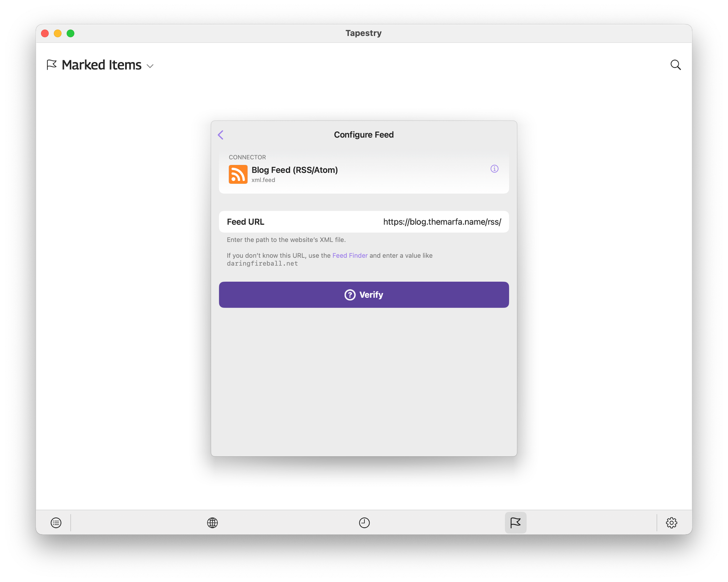Image resolution: width=728 pixels, height=582 pixels.
Task: Minimize the Tapestry window
Action: pyautogui.click(x=58, y=33)
